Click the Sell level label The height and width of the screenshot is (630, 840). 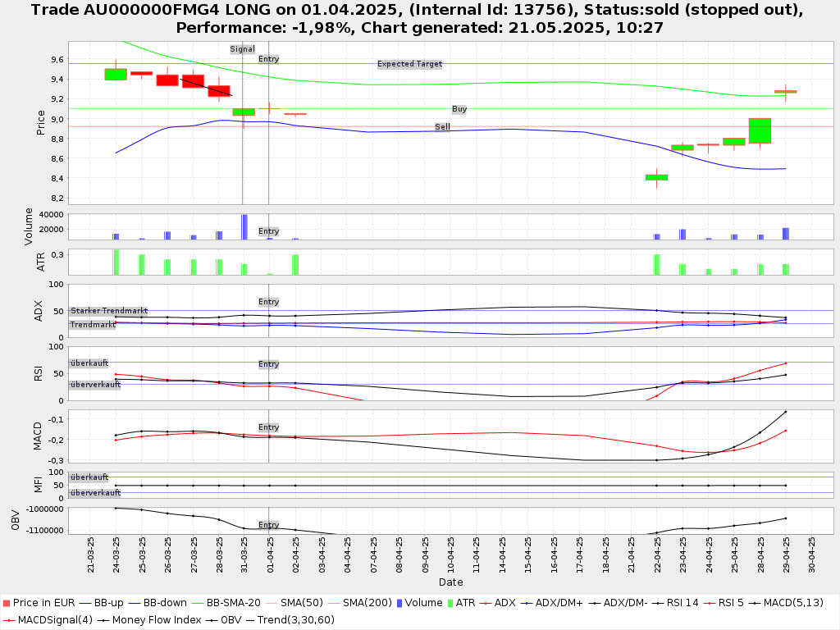[x=442, y=127]
